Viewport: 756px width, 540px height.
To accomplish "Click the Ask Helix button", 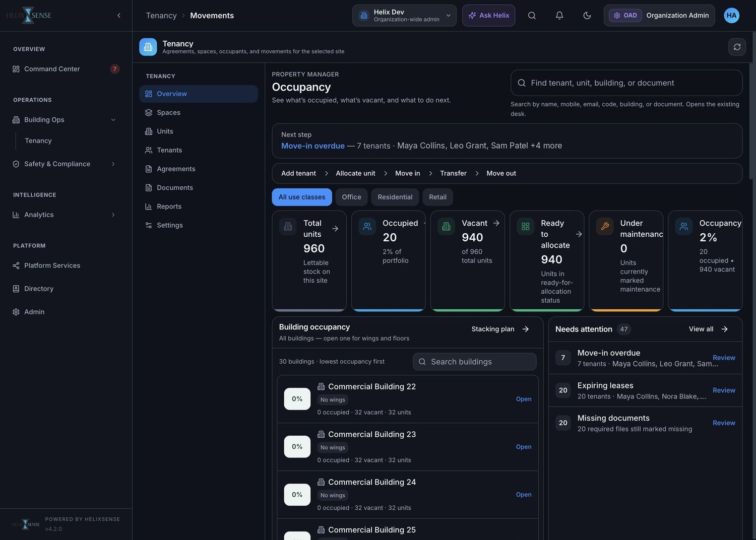I will [489, 16].
